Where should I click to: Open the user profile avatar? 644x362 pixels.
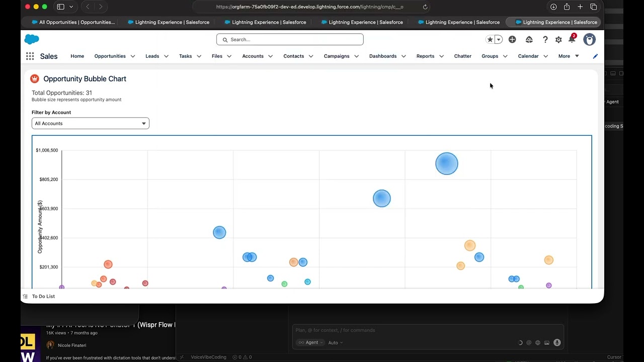589,39
